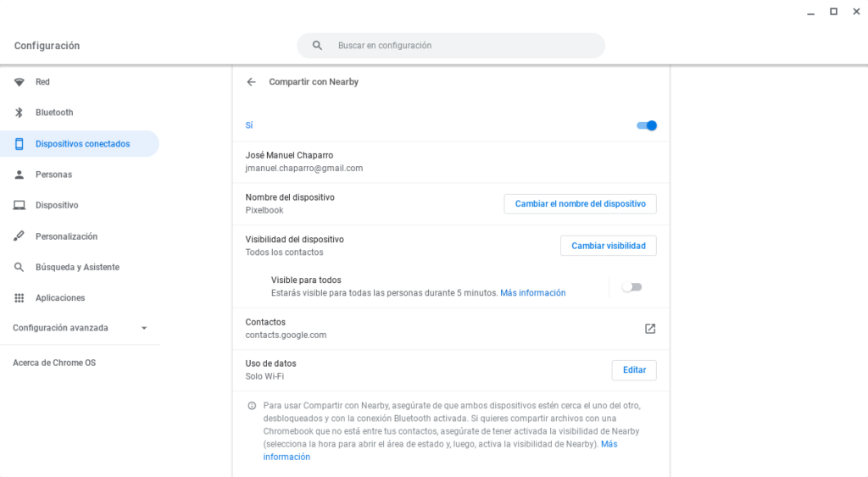Open Acerca de Chrome OS
The image size is (868, 477).
click(x=54, y=363)
